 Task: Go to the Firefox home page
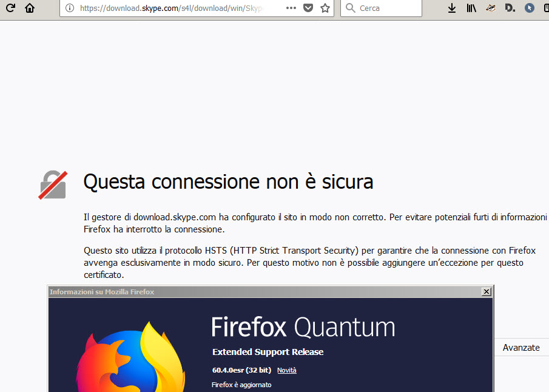[x=30, y=8]
